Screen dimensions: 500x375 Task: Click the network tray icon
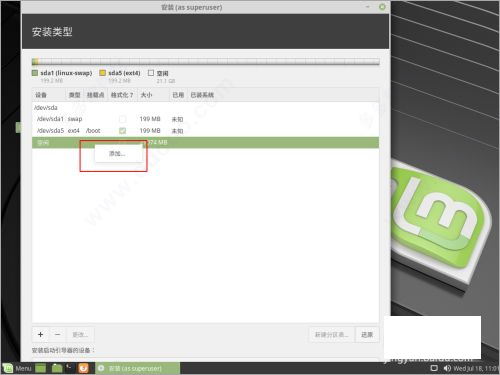tap(434, 368)
